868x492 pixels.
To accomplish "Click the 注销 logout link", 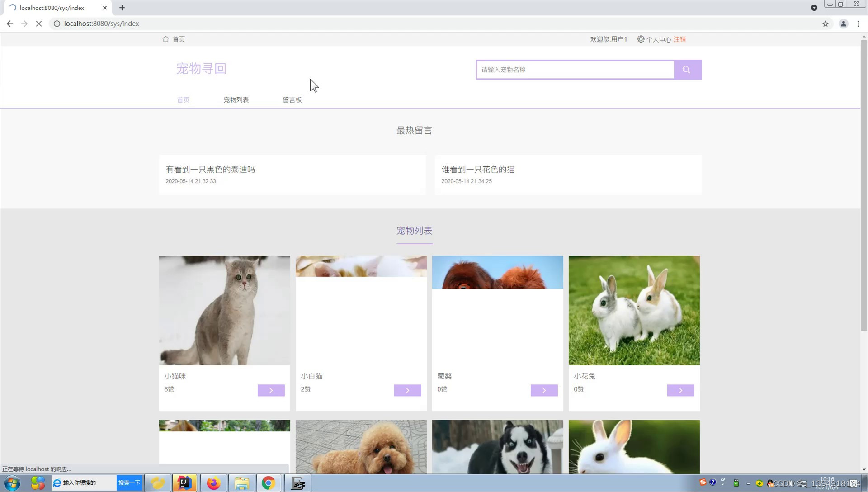I will click(679, 39).
